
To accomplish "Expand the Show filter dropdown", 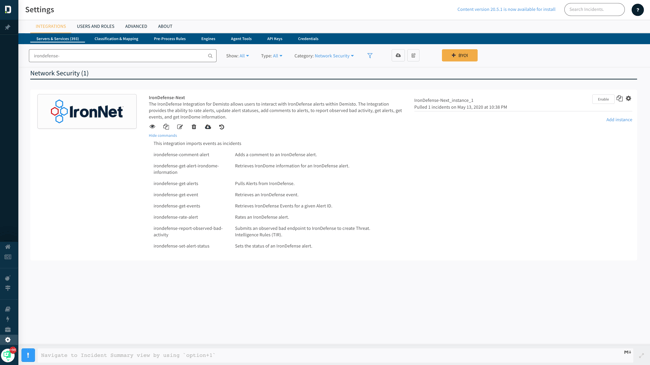I will click(x=238, y=56).
